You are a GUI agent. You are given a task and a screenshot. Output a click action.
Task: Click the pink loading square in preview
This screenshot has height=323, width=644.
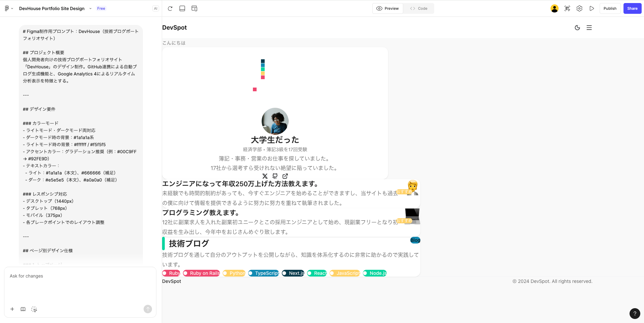point(255,89)
